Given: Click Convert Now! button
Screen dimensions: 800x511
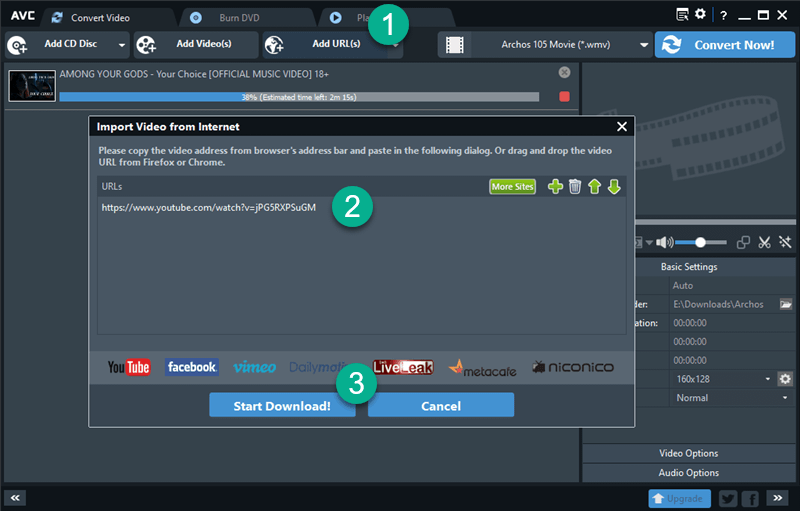Looking at the screenshot, I should [x=724, y=45].
